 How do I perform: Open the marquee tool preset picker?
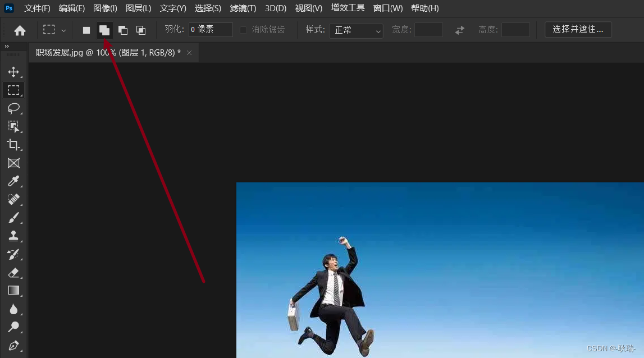click(54, 29)
